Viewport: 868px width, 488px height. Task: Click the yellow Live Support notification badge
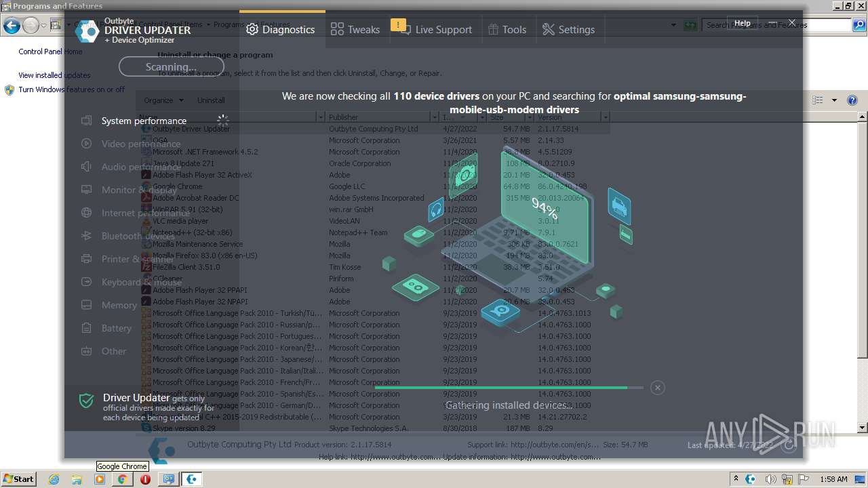(x=398, y=25)
